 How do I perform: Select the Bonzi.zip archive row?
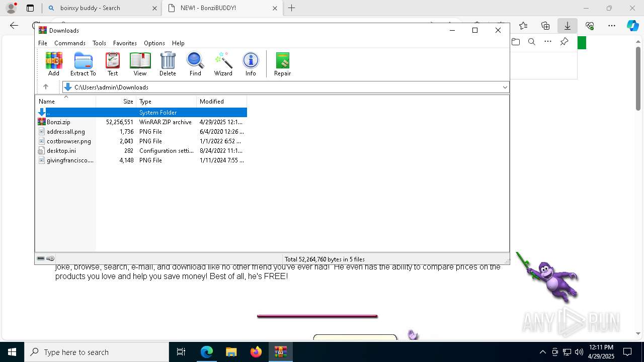click(x=141, y=122)
